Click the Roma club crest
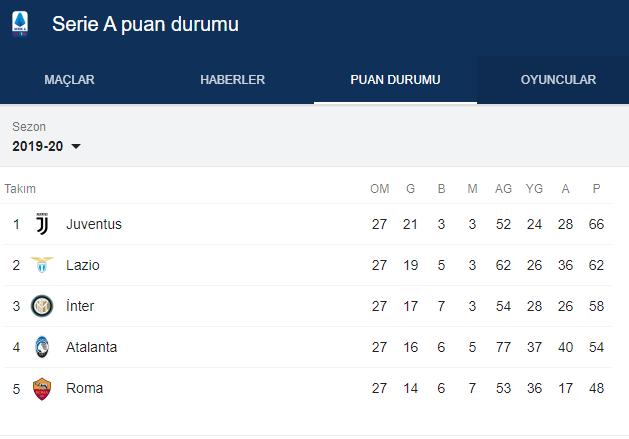This screenshot has width=629, height=439. click(x=41, y=388)
